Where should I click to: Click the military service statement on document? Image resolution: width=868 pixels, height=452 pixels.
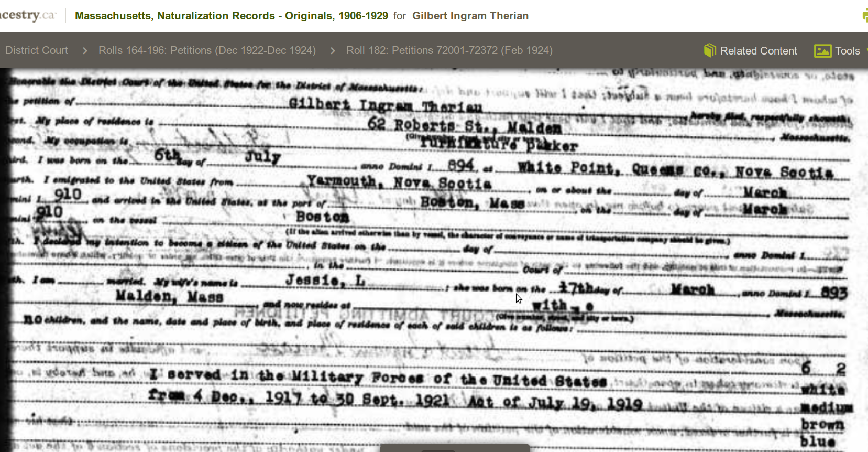coord(378,376)
